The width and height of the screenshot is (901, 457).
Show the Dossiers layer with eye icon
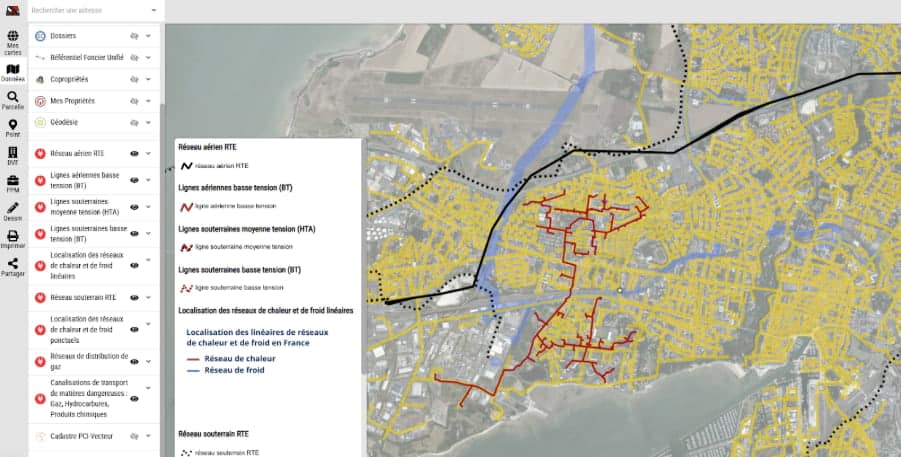134,36
